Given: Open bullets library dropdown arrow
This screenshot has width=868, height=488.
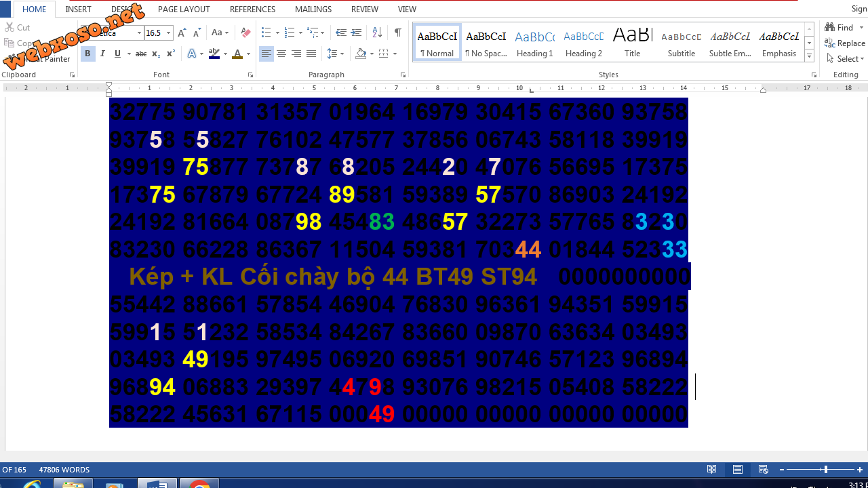Looking at the screenshot, I should click(x=277, y=33).
